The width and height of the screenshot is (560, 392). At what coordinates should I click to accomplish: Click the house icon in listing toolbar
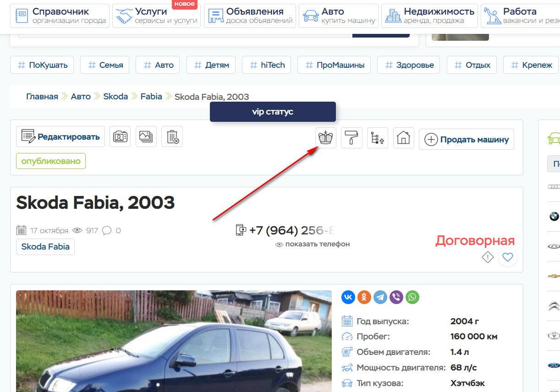(x=403, y=138)
